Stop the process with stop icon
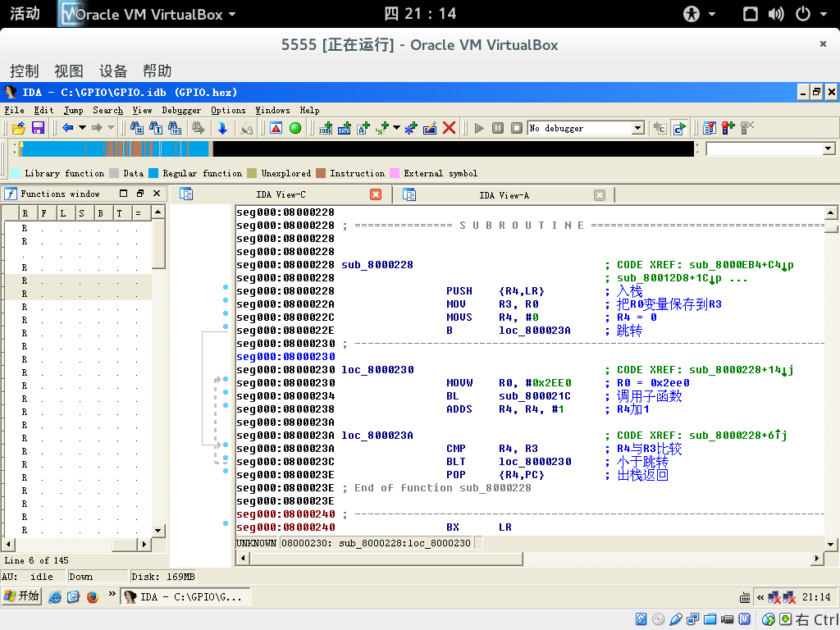 click(517, 128)
